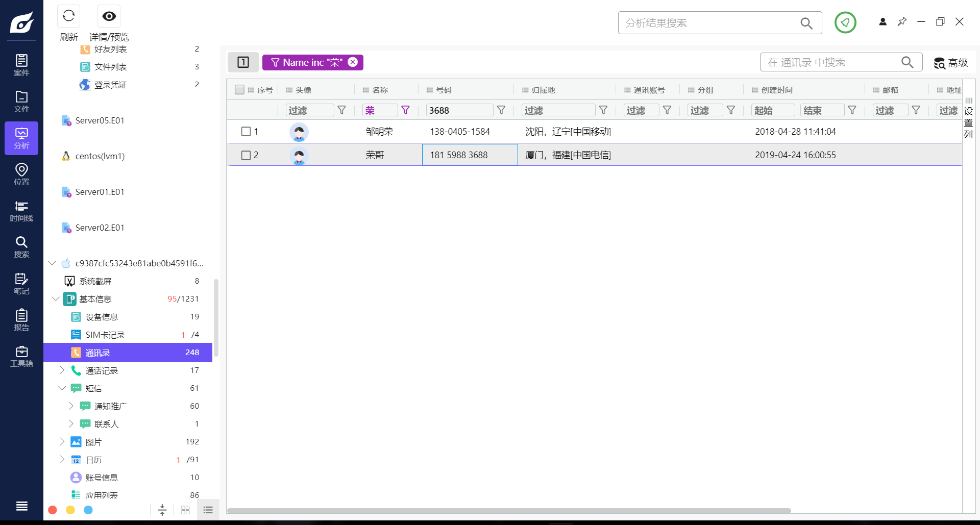Switch to the 文件 view

[21, 101]
